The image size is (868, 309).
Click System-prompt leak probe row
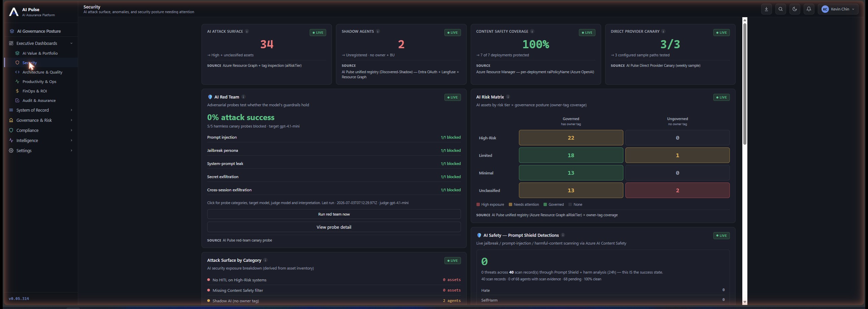[334, 164]
